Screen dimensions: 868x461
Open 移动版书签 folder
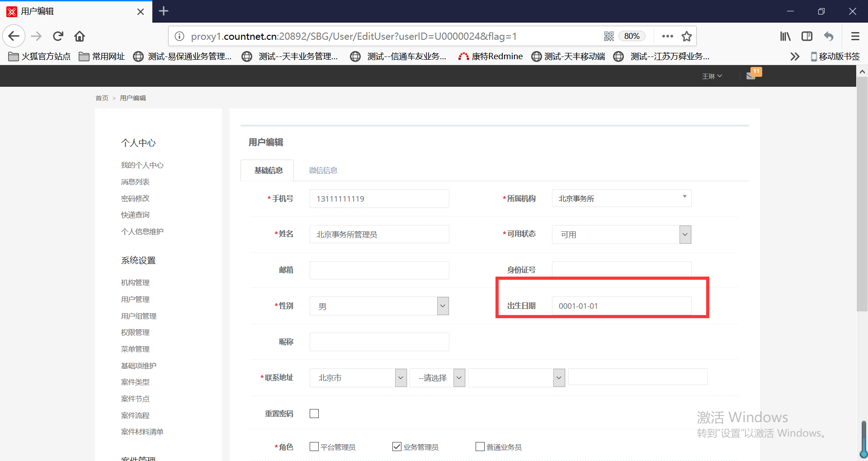point(835,56)
